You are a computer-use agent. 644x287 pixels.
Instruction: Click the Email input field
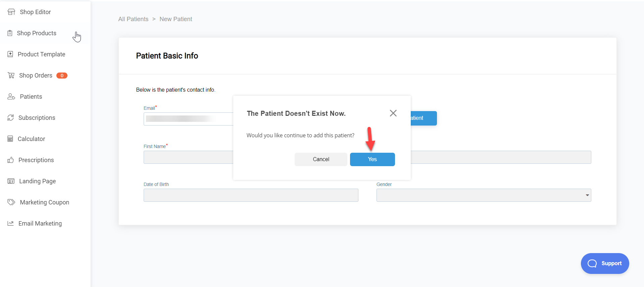pos(189,119)
